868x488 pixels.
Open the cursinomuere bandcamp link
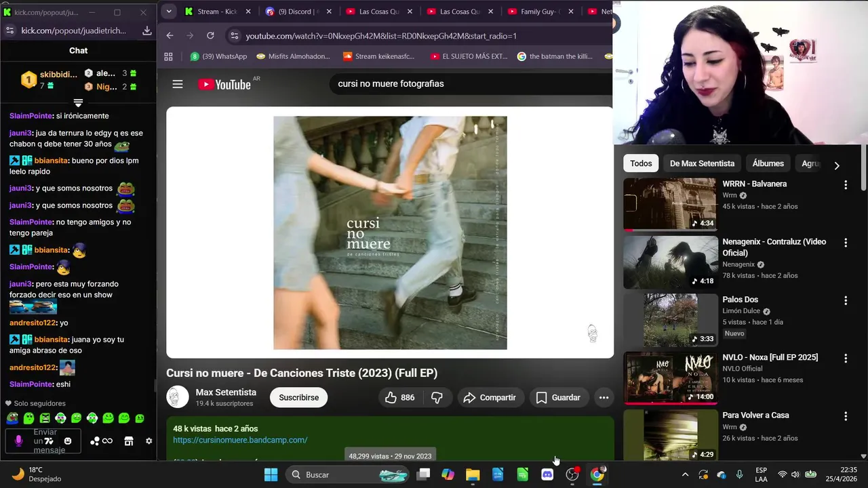240,440
